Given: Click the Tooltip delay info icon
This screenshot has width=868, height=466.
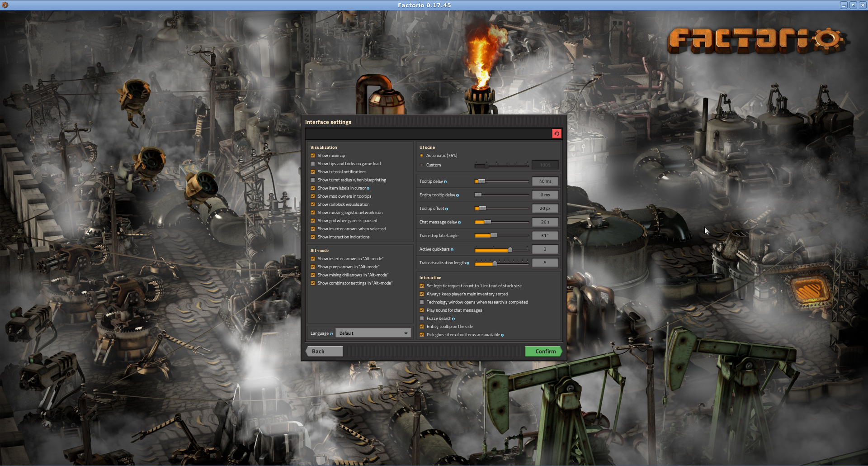Looking at the screenshot, I should click(445, 182).
